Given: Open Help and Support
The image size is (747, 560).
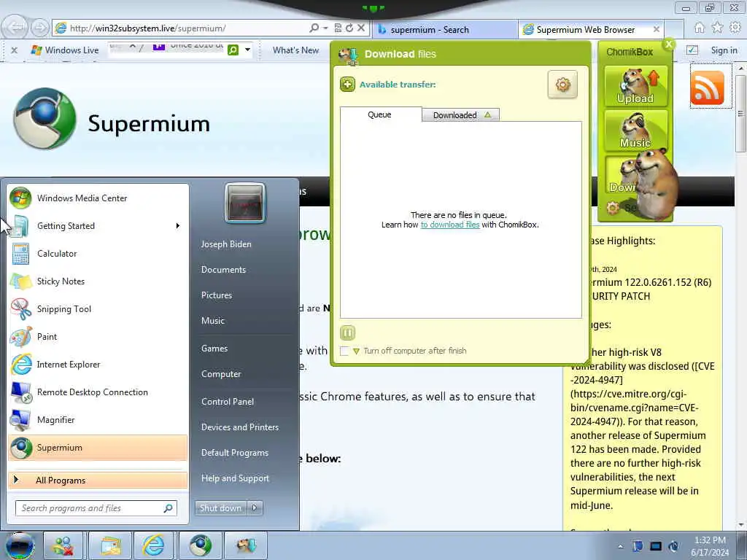Looking at the screenshot, I should tap(235, 478).
